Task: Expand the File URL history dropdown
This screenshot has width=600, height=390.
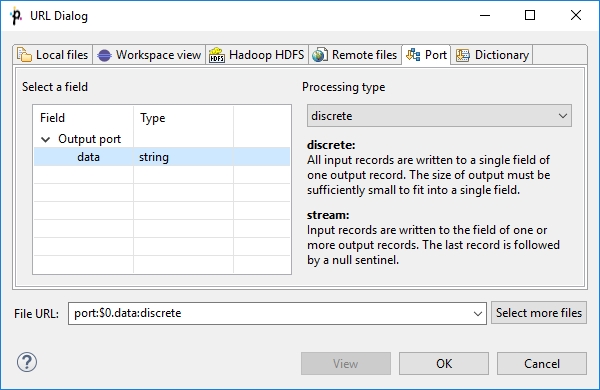Action: [478, 313]
